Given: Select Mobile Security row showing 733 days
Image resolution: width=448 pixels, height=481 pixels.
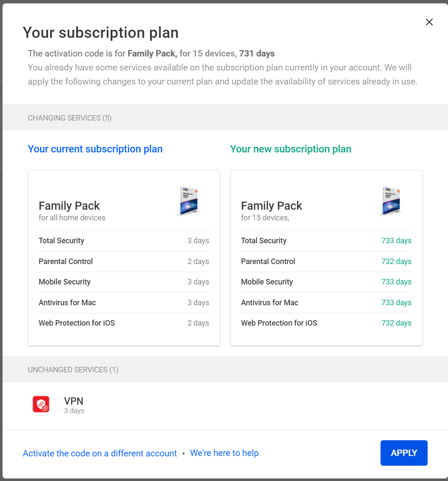Looking at the screenshot, I should (326, 282).
